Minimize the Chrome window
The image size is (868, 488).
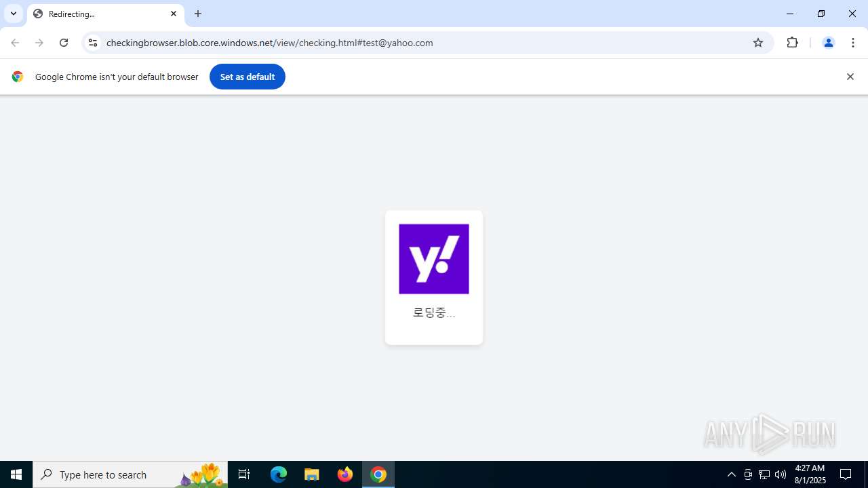pyautogui.click(x=790, y=14)
